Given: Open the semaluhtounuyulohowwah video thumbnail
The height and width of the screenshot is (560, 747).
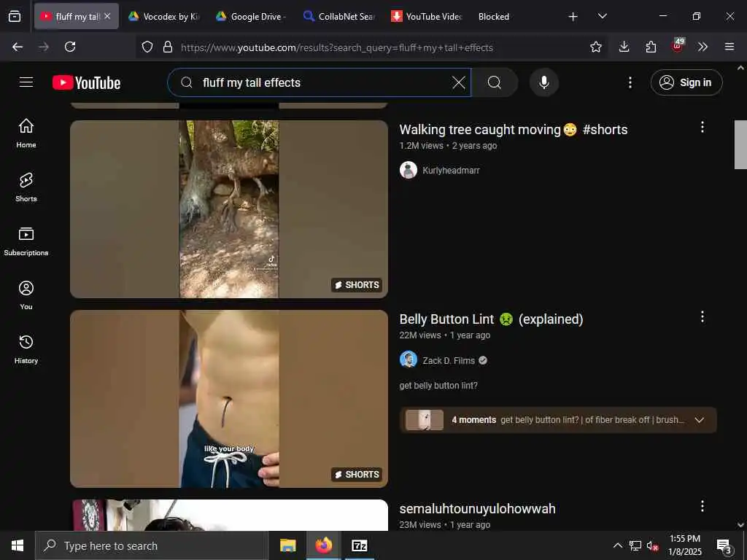Looking at the screenshot, I should (229, 515).
